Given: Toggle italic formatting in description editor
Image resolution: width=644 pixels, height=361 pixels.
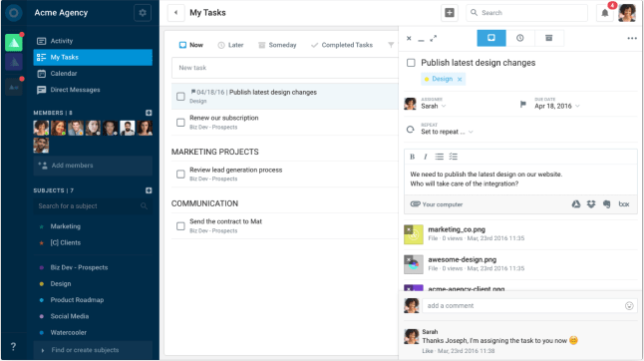Looking at the screenshot, I should 426,157.
